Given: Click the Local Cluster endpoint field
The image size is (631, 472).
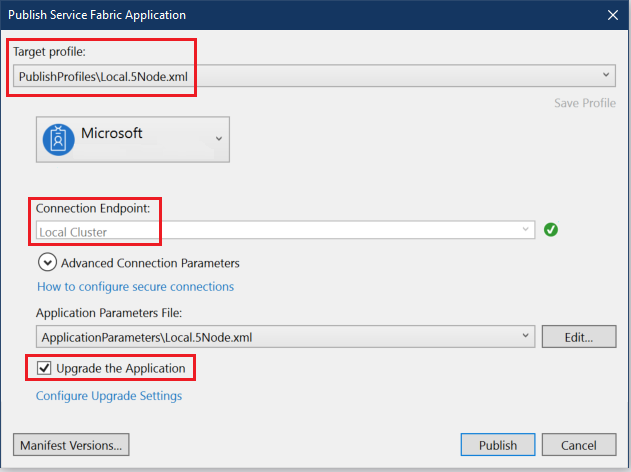Looking at the screenshot, I should point(270,231).
